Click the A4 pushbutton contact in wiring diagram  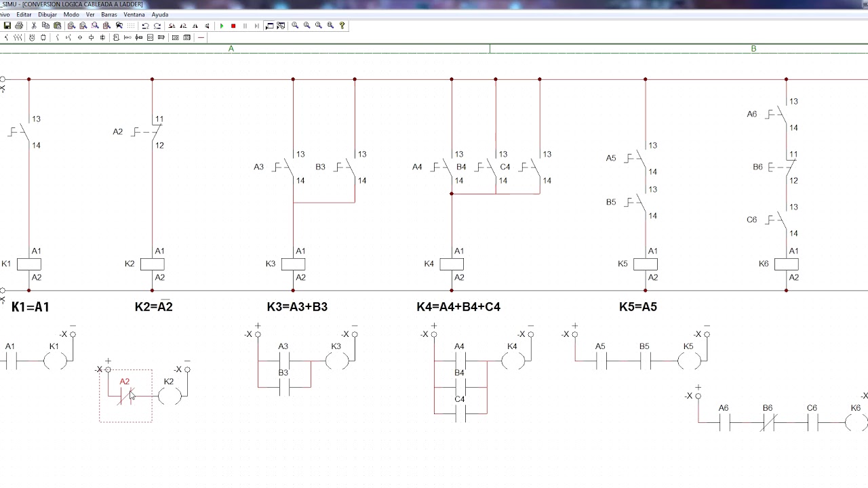(443, 167)
